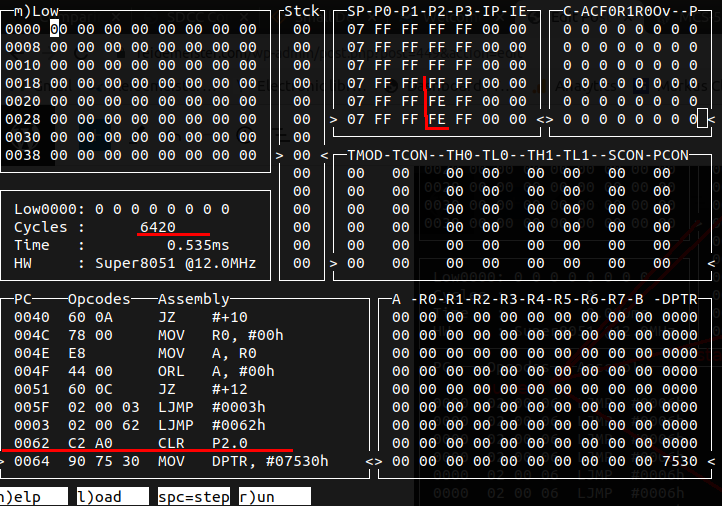Toggle the highlighted last PSW flag bit

(x=698, y=119)
